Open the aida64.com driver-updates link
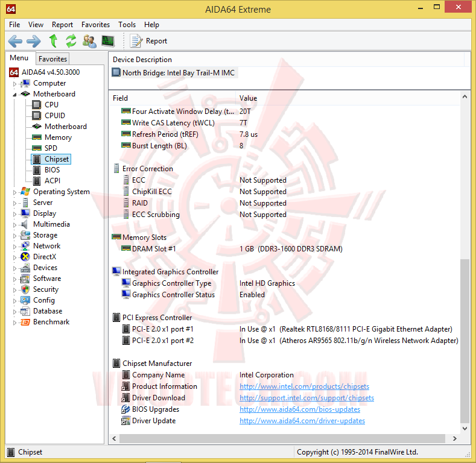Image resolution: width=476 pixels, height=463 pixels. pyautogui.click(x=302, y=421)
